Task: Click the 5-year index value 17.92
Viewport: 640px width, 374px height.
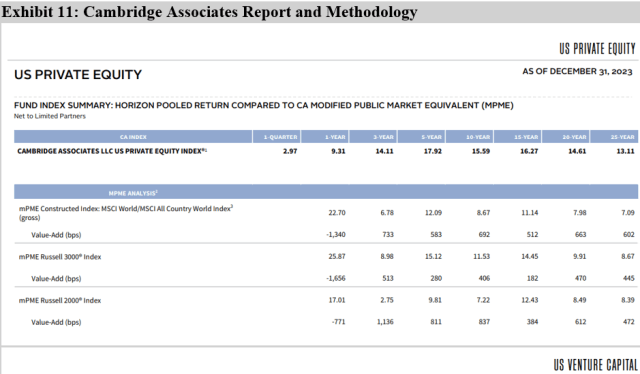Action: point(433,151)
